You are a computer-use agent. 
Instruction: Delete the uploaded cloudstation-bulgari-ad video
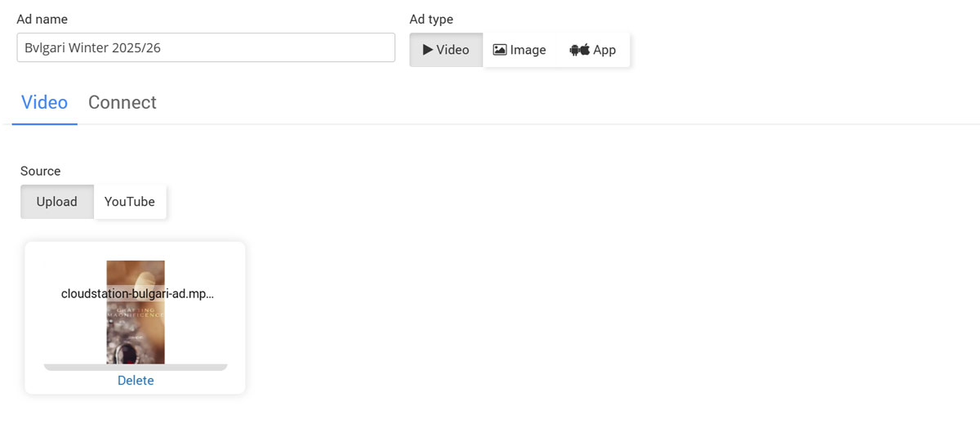(x=136, y=381)
